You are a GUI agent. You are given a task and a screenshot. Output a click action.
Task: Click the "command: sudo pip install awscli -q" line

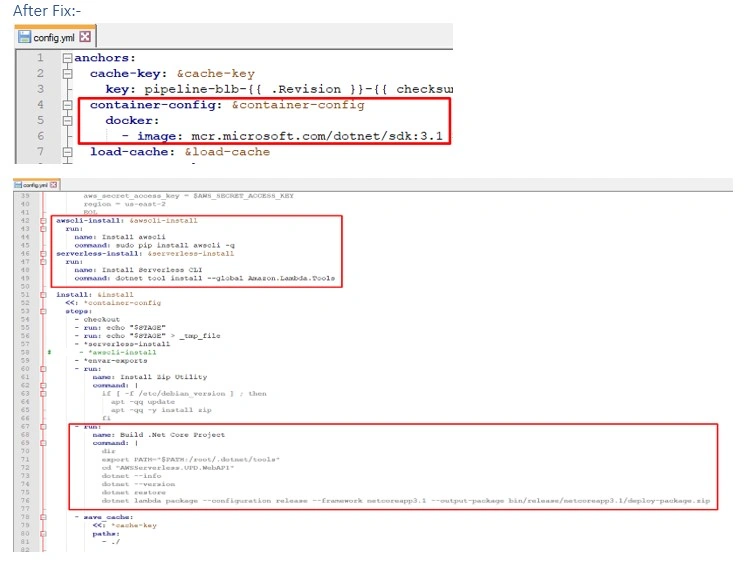tap(154, 245)
